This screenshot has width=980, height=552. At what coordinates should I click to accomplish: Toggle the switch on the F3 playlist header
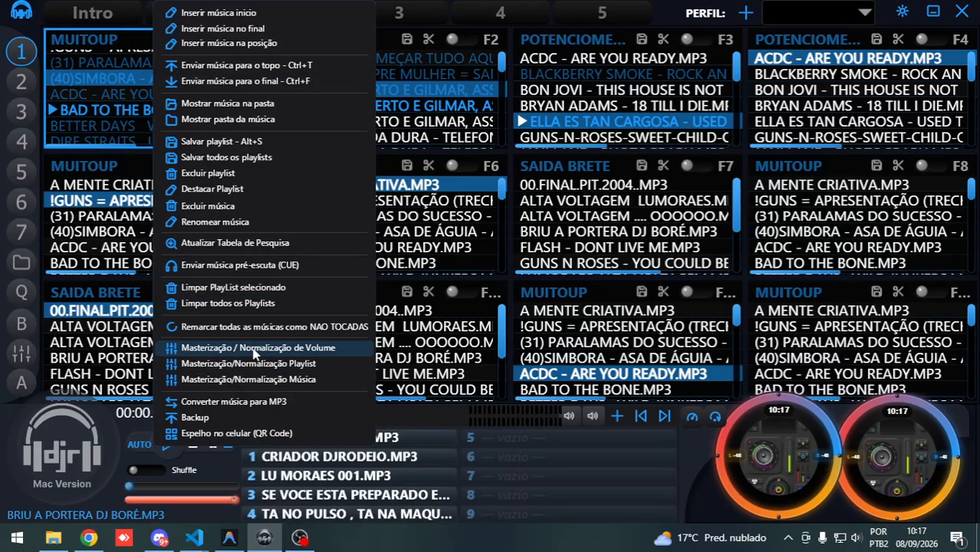point(691,39)
